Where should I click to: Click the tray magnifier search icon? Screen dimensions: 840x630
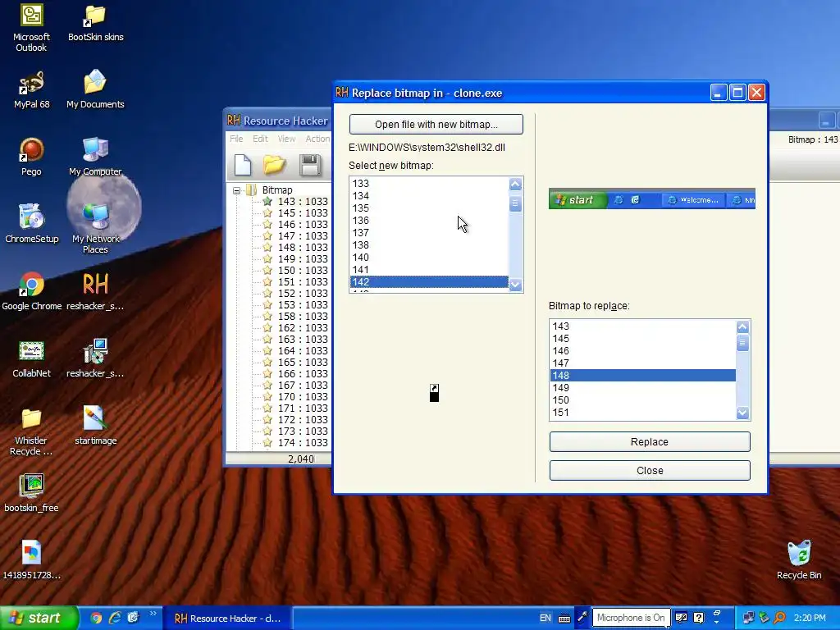coord(780,618)
